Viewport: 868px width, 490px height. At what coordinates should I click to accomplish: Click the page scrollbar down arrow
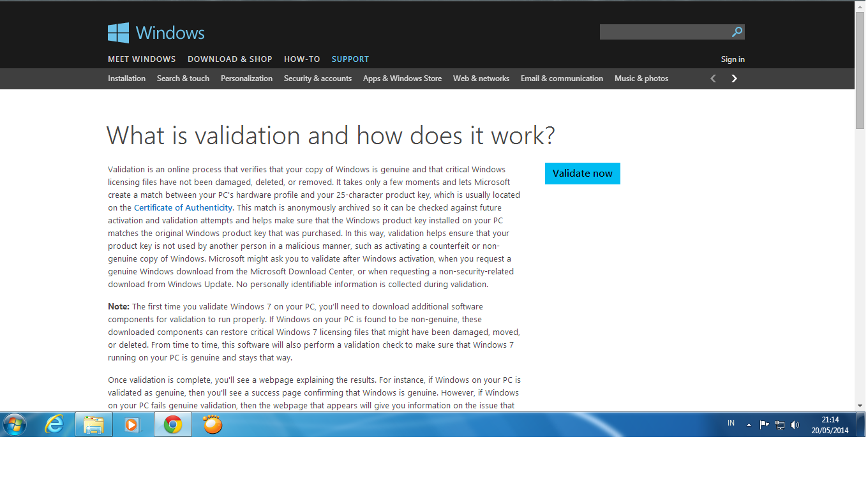[x=860, y=405]
